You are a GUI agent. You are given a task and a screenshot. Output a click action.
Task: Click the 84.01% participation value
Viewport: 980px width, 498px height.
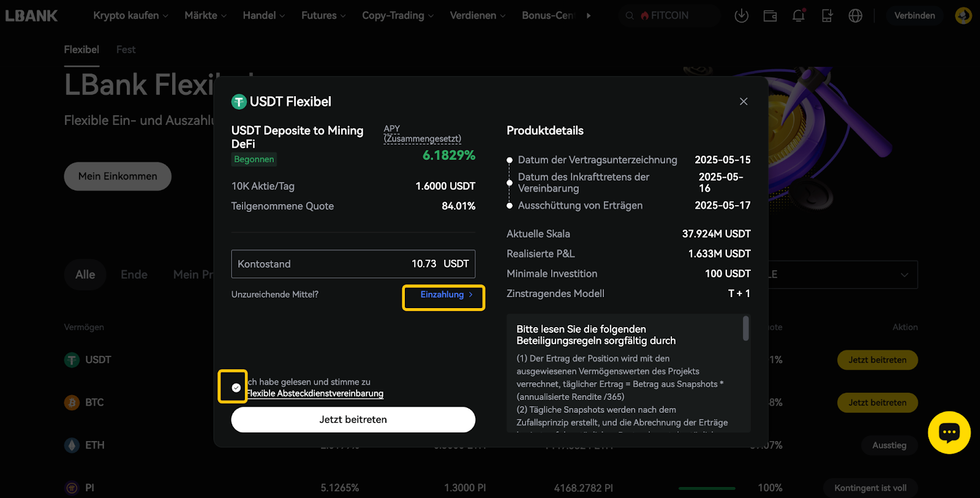(x=459, y=206)
